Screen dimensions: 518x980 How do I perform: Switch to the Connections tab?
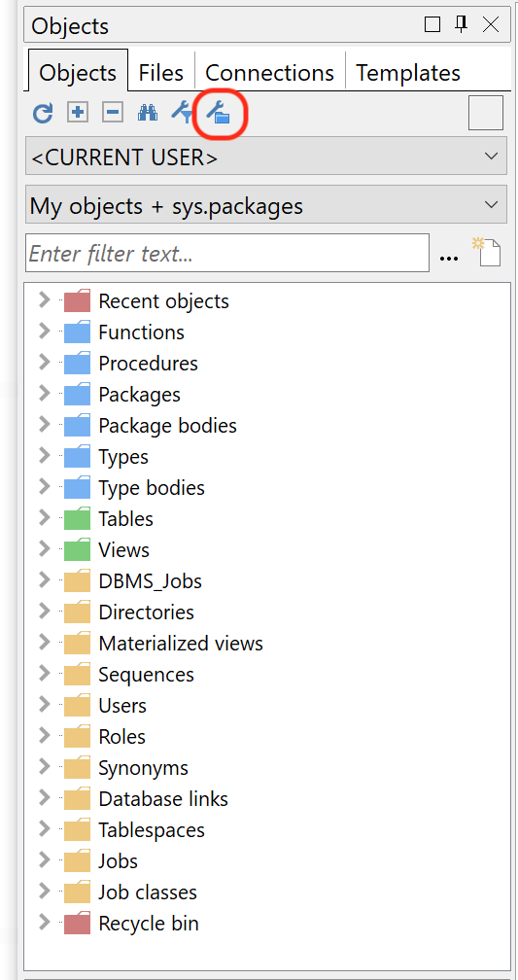pos(269,73)
